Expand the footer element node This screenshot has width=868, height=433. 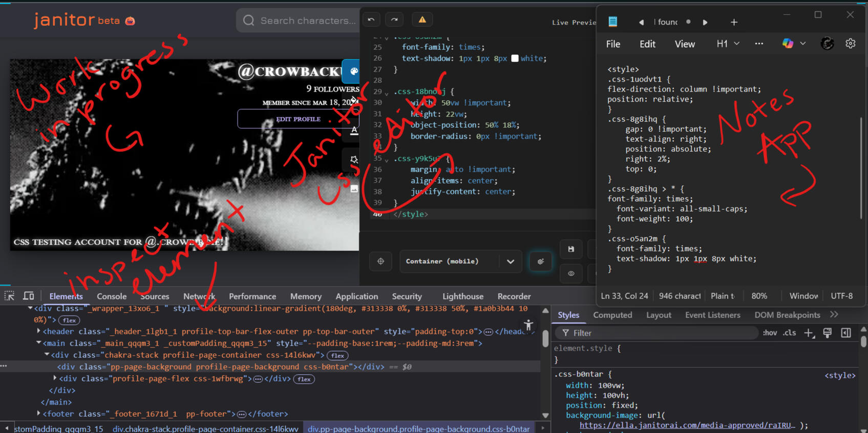39,414
